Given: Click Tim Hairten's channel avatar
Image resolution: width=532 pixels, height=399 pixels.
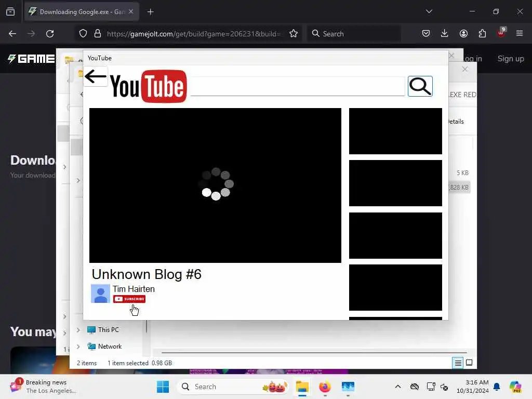Looking at the screenshot, I should tap(100, 293).
